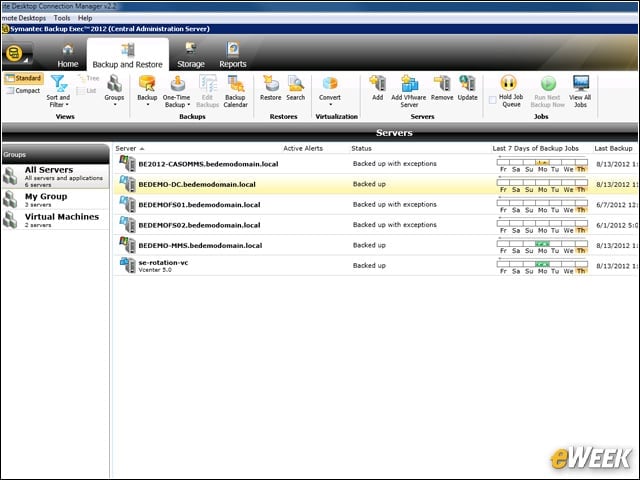Select the Virtual Machines group

point(56,220)
